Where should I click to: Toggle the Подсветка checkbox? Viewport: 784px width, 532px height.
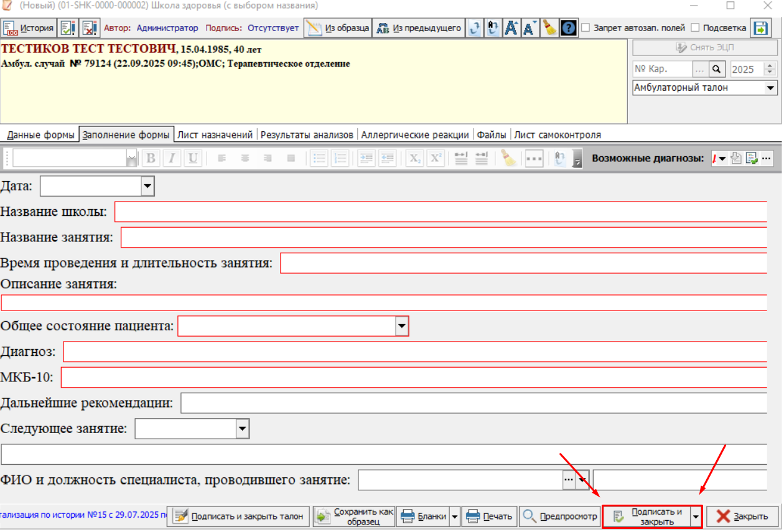(x=695, y=28)
